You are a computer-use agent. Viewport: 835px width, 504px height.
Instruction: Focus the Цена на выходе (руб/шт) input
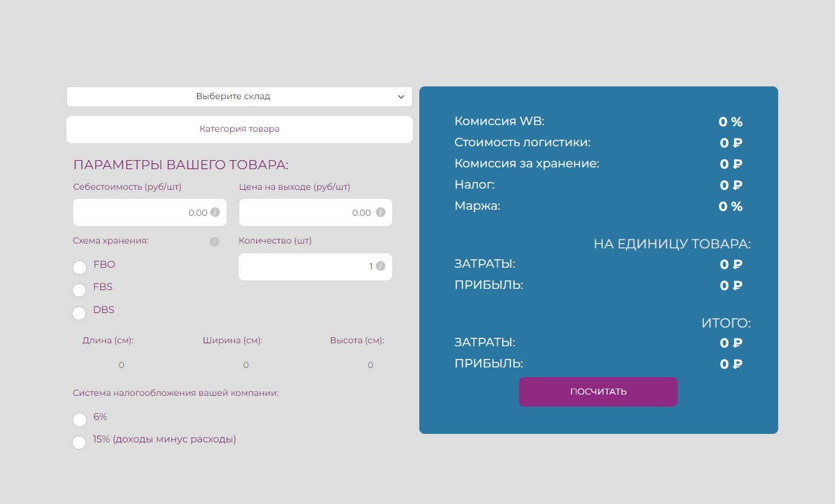click(x=315, y=213)
